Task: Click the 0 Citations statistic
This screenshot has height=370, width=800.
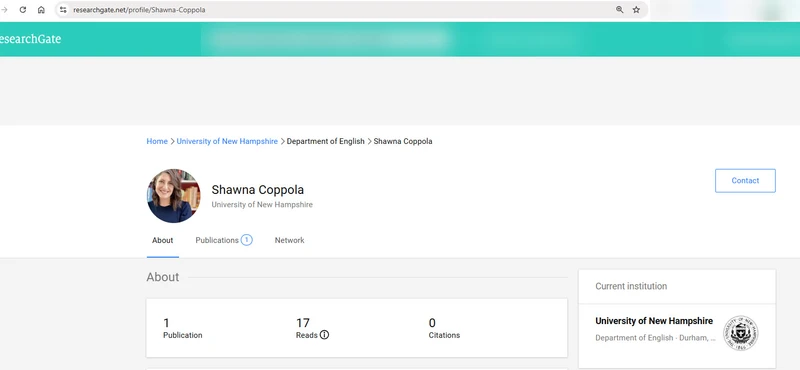Action: tap(444, 328)
